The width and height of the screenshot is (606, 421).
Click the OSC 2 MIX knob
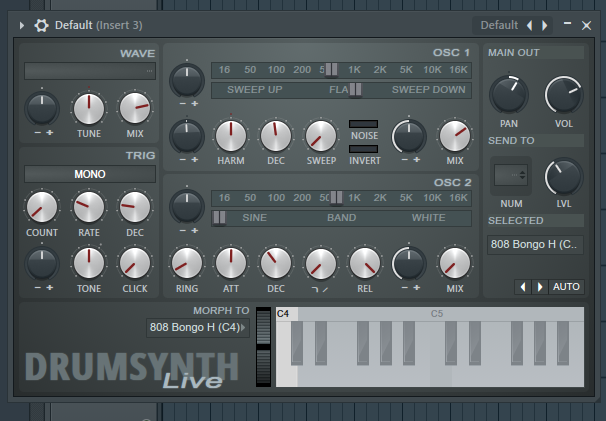[455, 263]
